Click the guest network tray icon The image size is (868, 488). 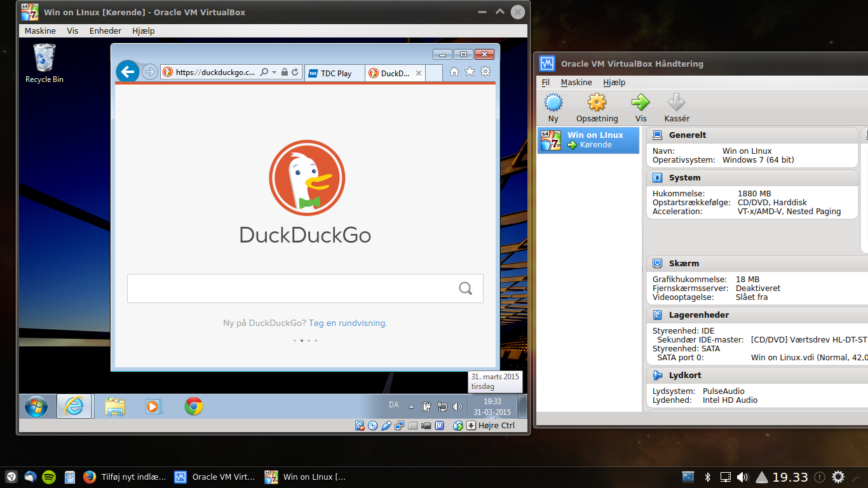[x=442, y=407]
